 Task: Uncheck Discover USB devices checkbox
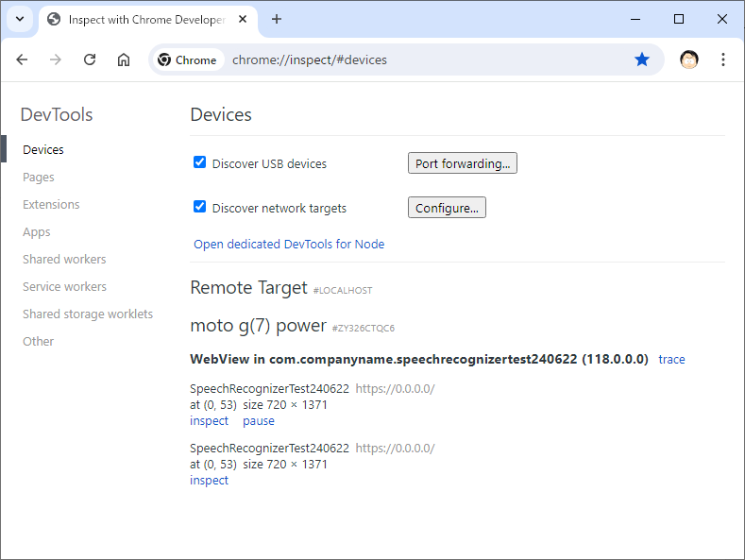pyautogui.click(x=199, y=162)
